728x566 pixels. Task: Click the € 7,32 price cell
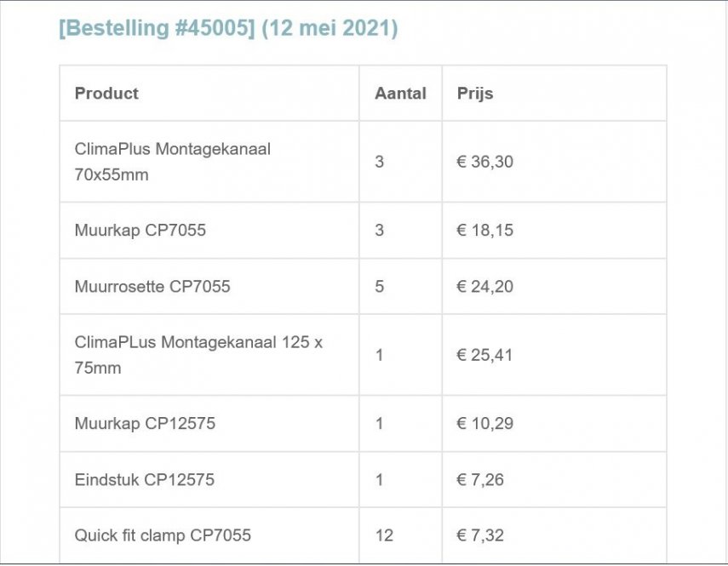pos(480,536)
